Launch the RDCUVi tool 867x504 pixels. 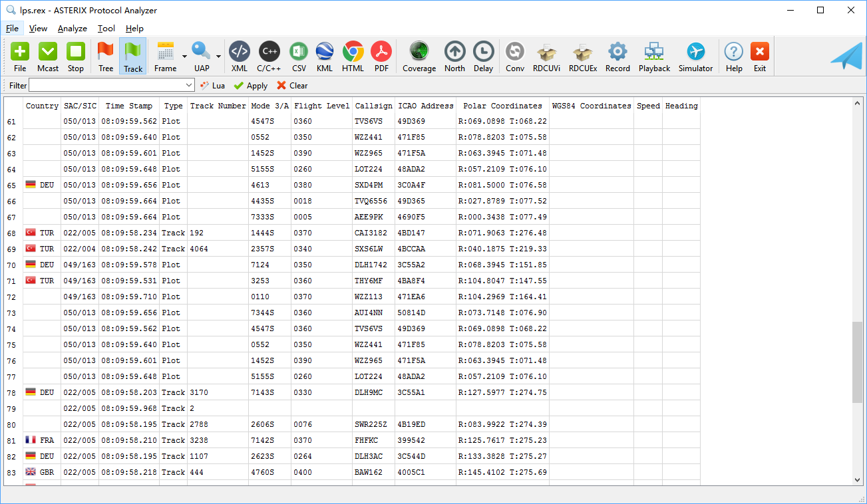[547, 57]
